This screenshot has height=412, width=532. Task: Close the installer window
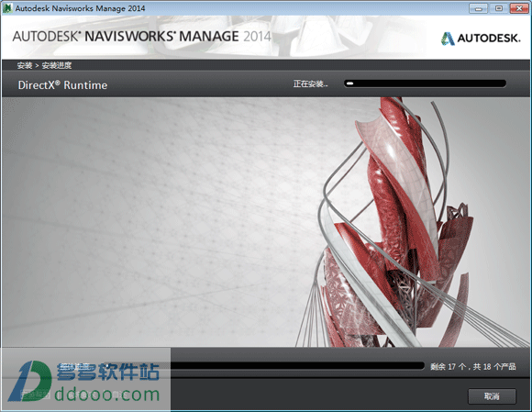tap(519, 8)
